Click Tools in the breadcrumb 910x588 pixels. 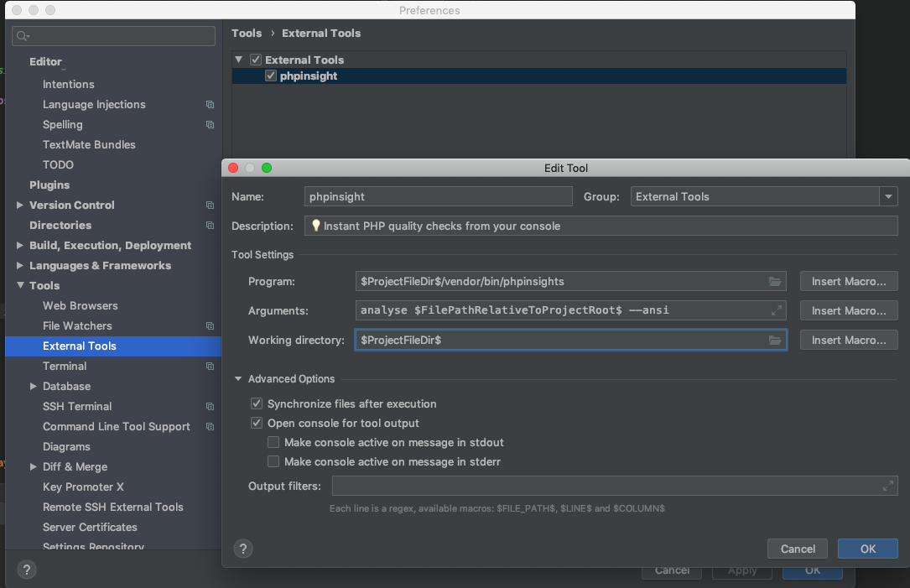[x=247, y=33]
